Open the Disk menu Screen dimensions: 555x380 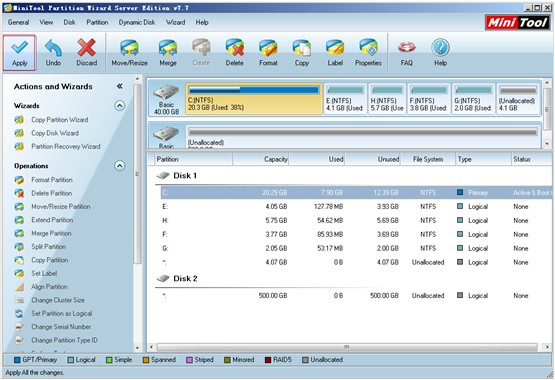point(69,22)
